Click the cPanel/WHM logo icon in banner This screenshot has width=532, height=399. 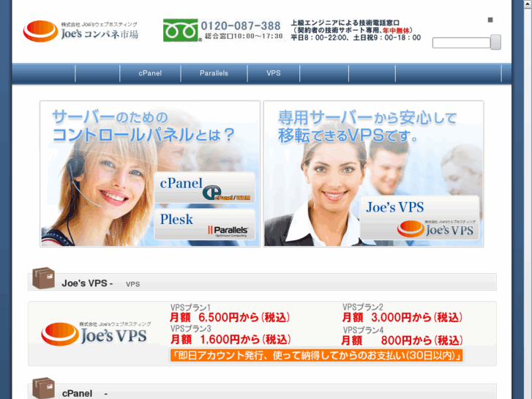[226, 193]
